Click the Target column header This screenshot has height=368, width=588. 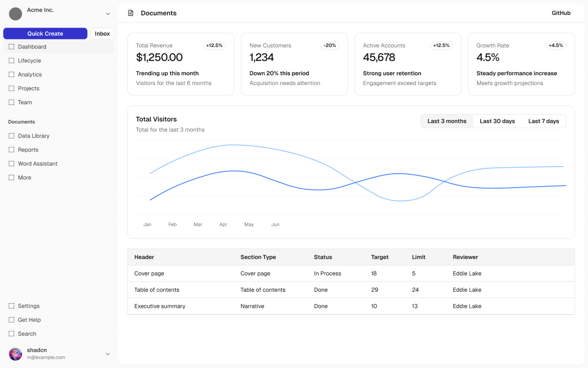380,257
